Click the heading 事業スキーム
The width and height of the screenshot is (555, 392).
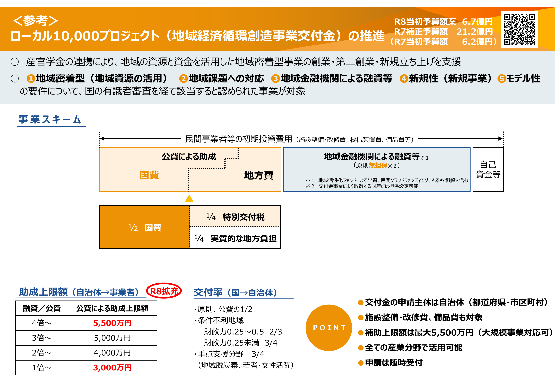coord(50,119)
